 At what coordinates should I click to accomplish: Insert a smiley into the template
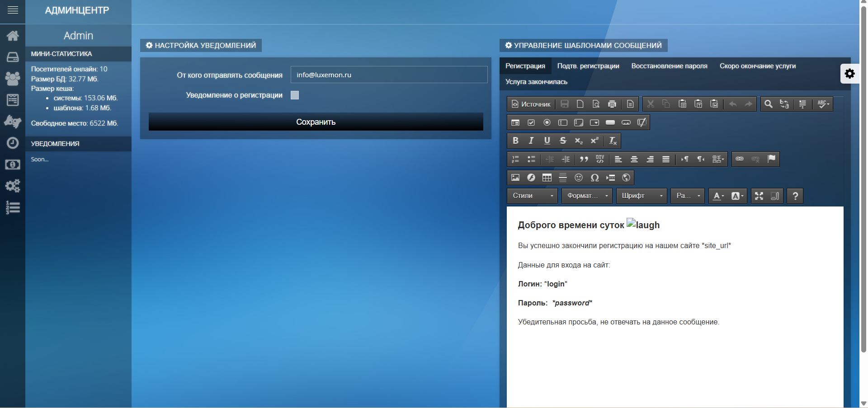click(x=579, y=178)
